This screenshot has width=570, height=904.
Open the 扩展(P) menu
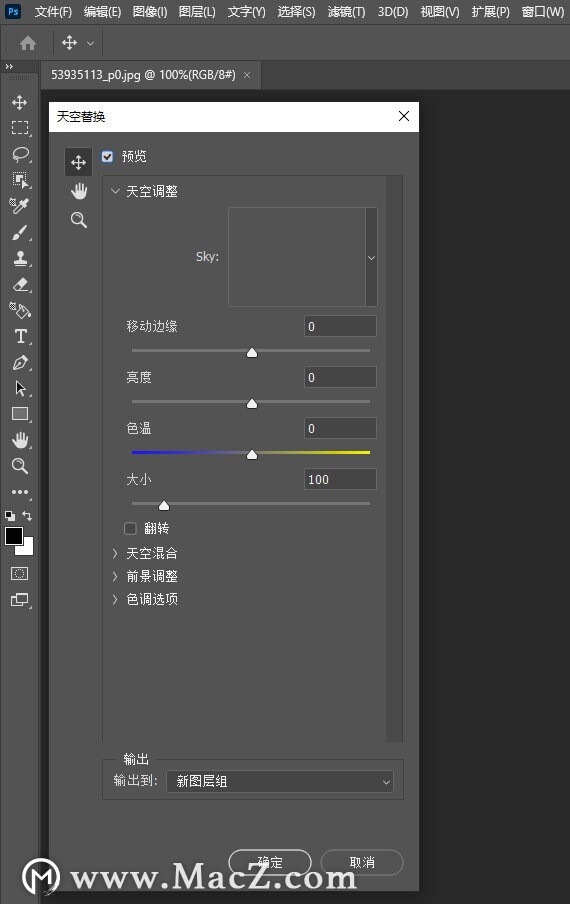490,12
